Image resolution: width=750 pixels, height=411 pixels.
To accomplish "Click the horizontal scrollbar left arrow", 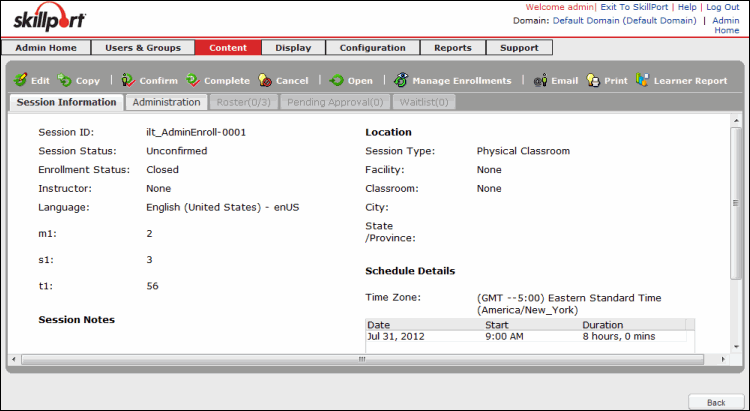I will click(14, 359).
